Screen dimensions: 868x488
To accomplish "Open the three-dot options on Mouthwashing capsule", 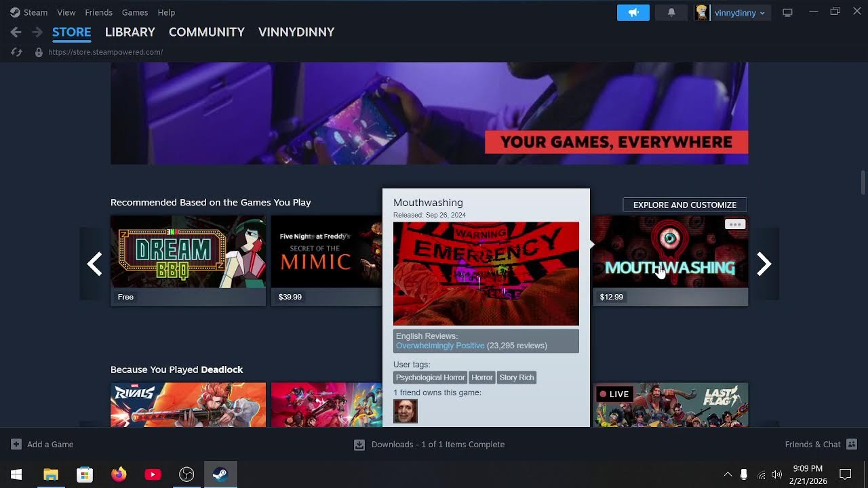I will (x=735, y=224).
